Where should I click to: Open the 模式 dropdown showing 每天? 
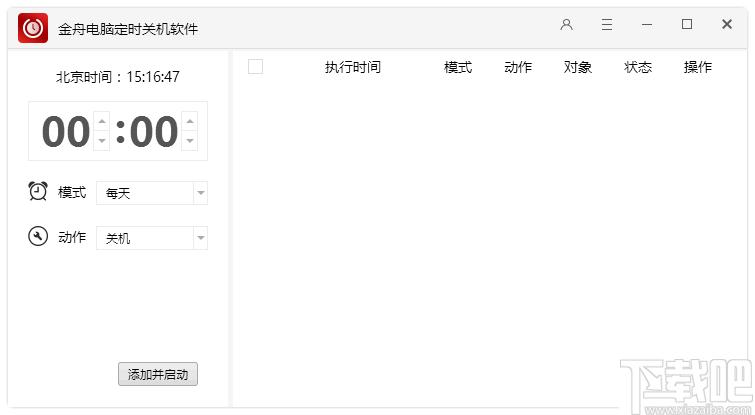[152, 194]
